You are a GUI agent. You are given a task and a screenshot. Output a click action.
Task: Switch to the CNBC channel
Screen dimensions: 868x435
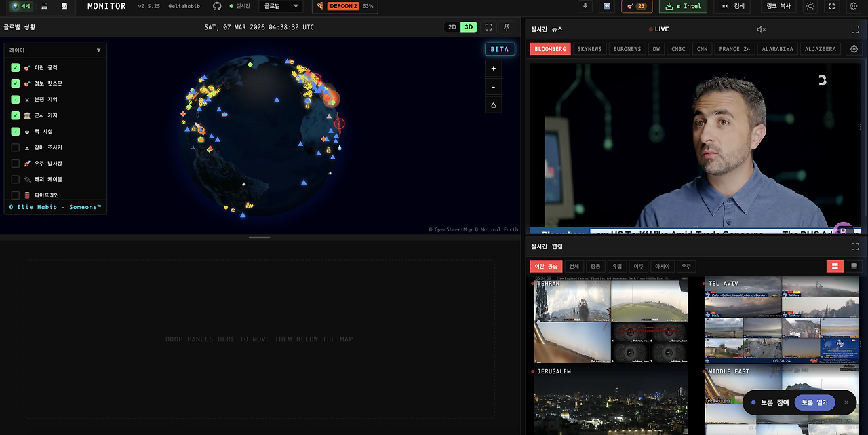[x=678, y=49]
